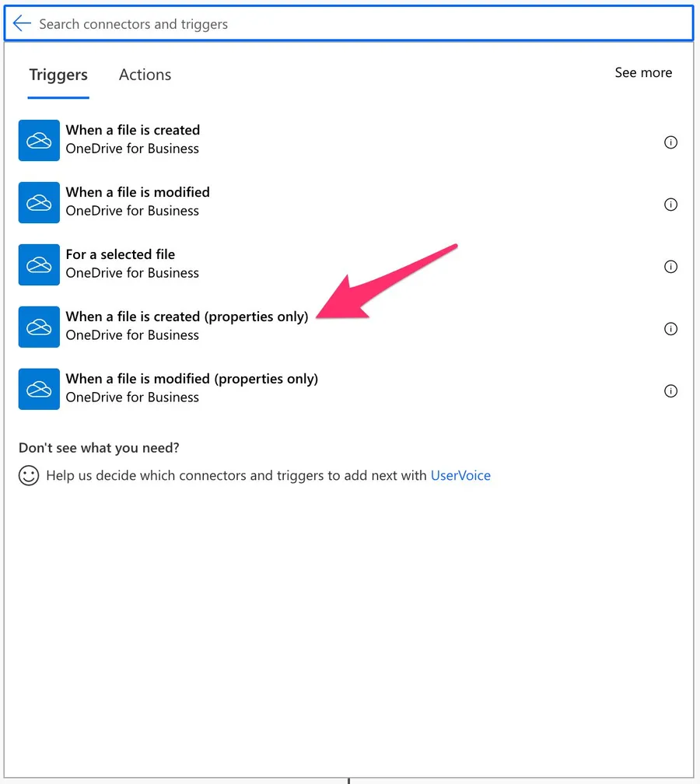
Task: Open the UserVoice link
Action: (460, 475)
